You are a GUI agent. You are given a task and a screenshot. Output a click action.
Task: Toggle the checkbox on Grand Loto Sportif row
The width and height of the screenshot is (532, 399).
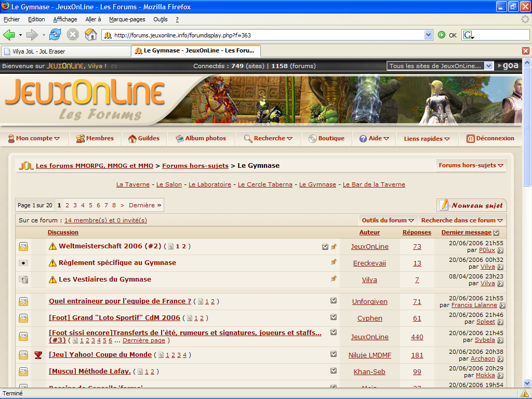(x=334, y=317)
